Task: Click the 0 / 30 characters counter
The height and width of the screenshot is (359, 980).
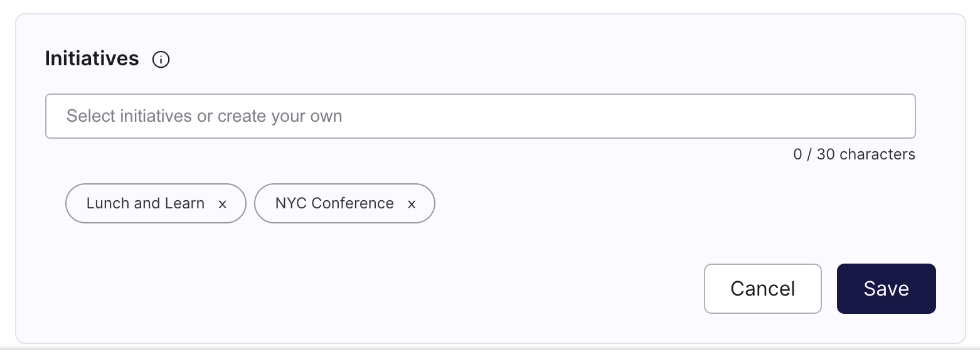Action: pyautogui.click(x=854, y=154)
